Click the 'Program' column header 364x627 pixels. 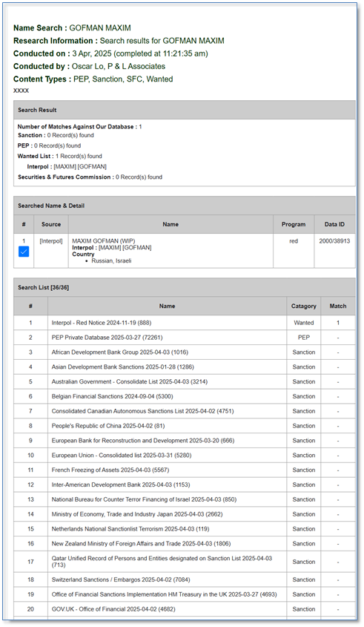294,224
